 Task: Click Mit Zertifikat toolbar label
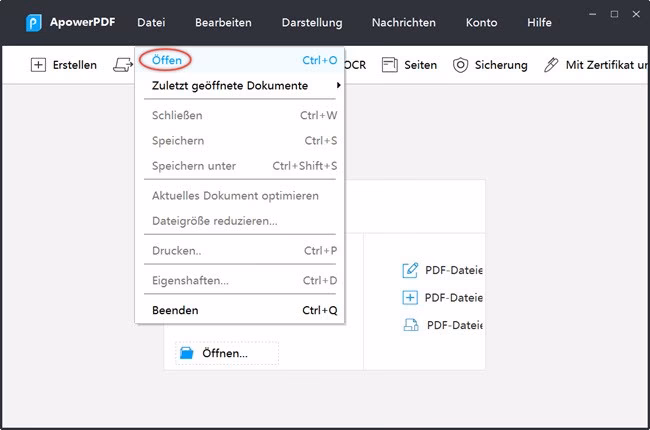pyautogui.click(x=606, y=65)
